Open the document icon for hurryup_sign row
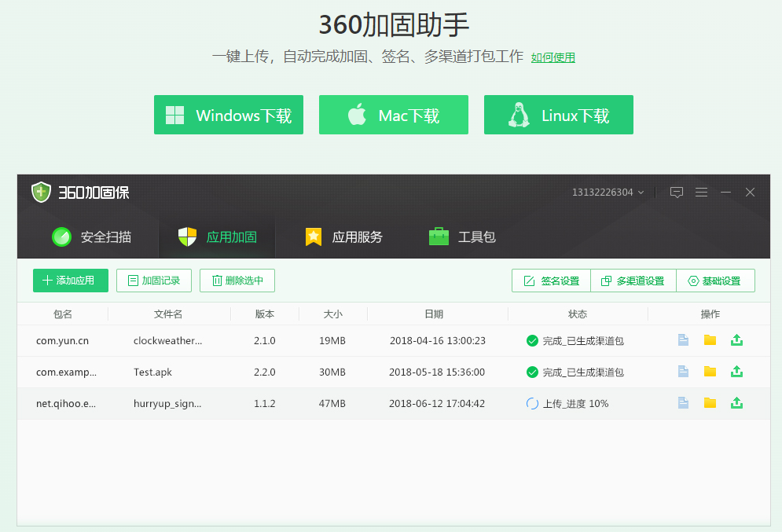782x532 pixels. click(683, 403)
